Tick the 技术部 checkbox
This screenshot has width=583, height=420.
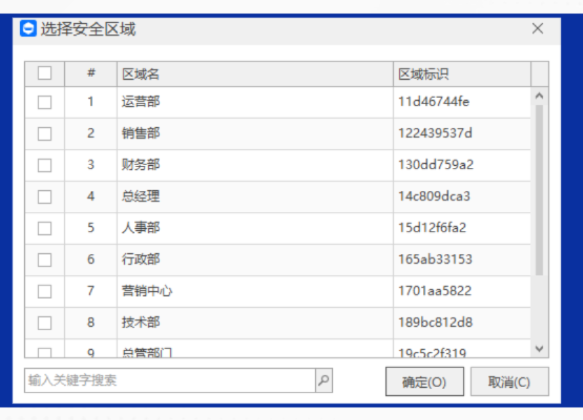pos(45,323)
